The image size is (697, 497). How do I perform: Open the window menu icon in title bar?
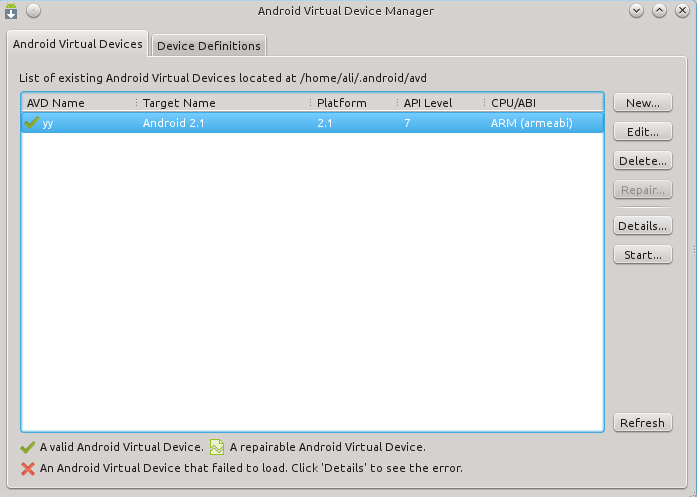(12, 11)
